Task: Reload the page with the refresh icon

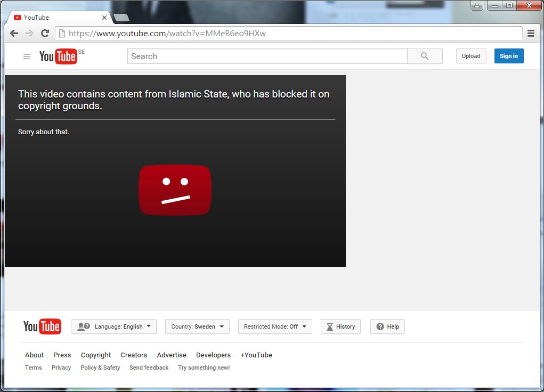Action: tap(45, 34)
